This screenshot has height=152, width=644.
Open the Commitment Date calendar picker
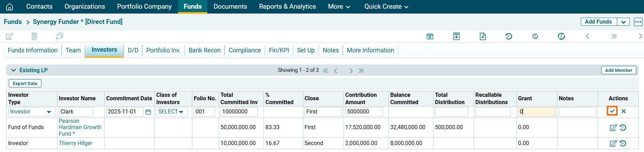pyautogui.click(x=148, y=112)
